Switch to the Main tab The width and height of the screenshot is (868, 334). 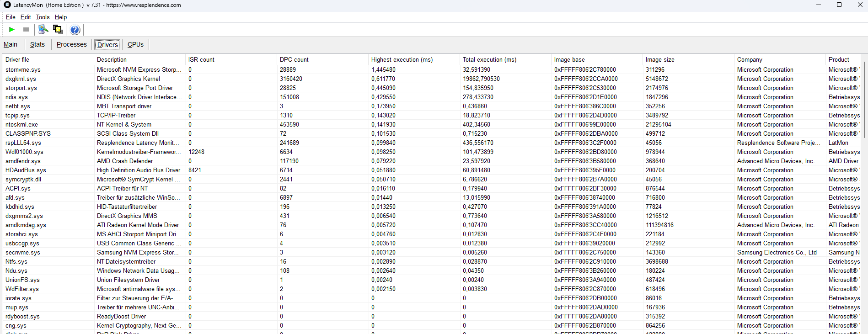point(11,44)
